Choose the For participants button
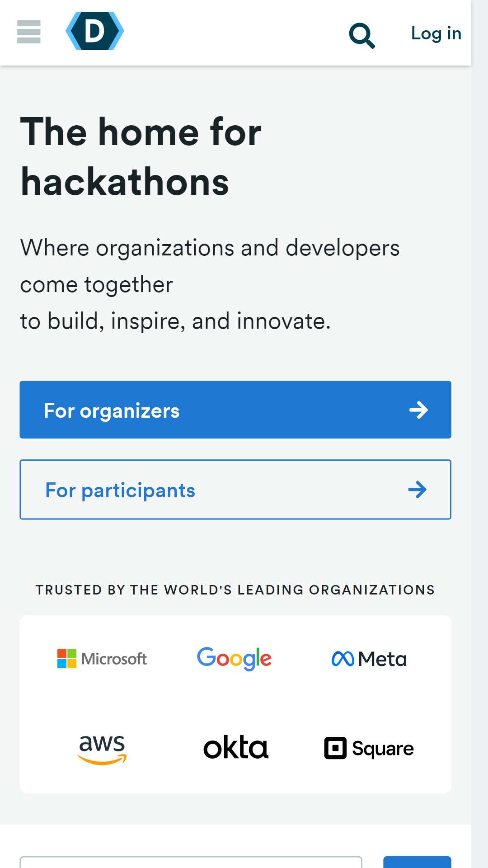Screen dimensions: 488x868 (x=235, y=490)
